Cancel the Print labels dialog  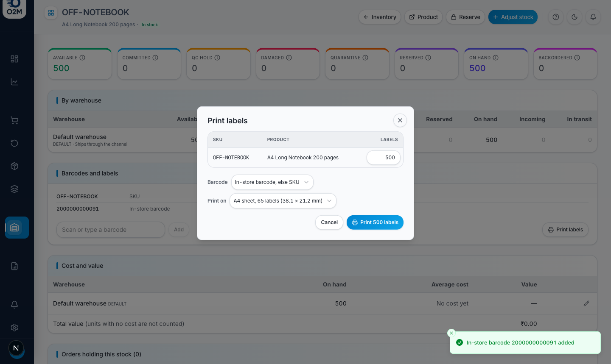(x=329, y=222)
